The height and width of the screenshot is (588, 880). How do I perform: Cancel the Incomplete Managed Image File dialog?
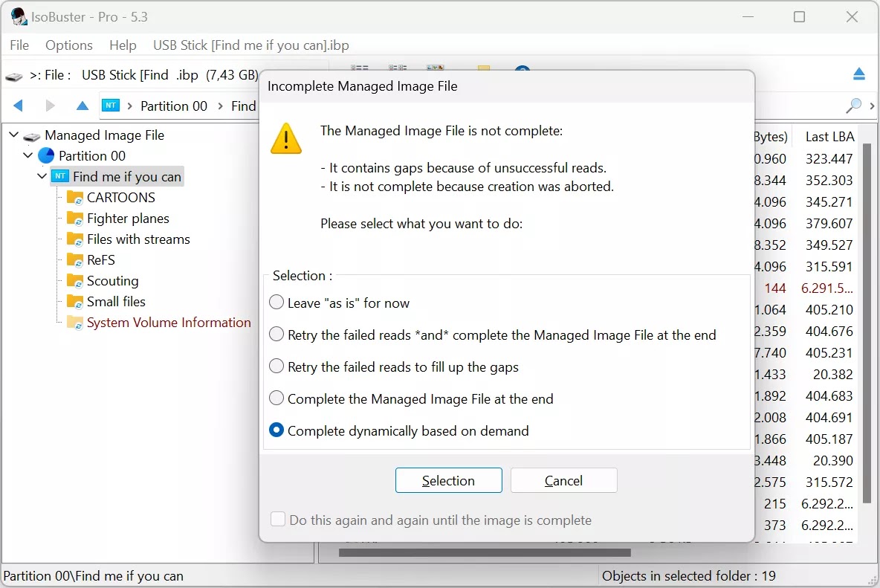coord(563,480)
